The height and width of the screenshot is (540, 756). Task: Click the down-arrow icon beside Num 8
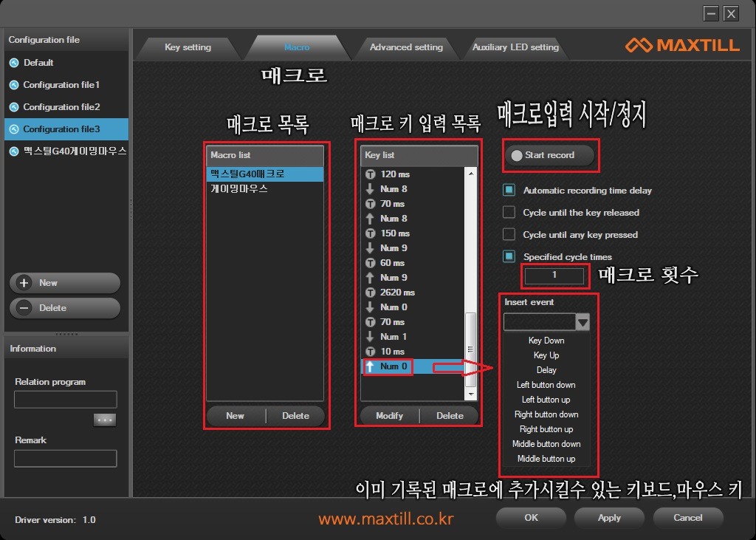coord(370,189)
